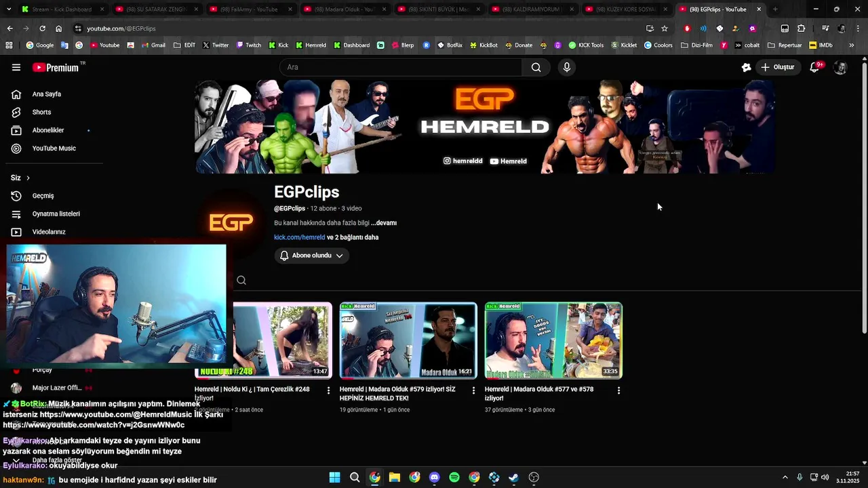868x488 pixels.
Task: Open options menu for Madara Olduk #577 video
Action: (618, 390)
